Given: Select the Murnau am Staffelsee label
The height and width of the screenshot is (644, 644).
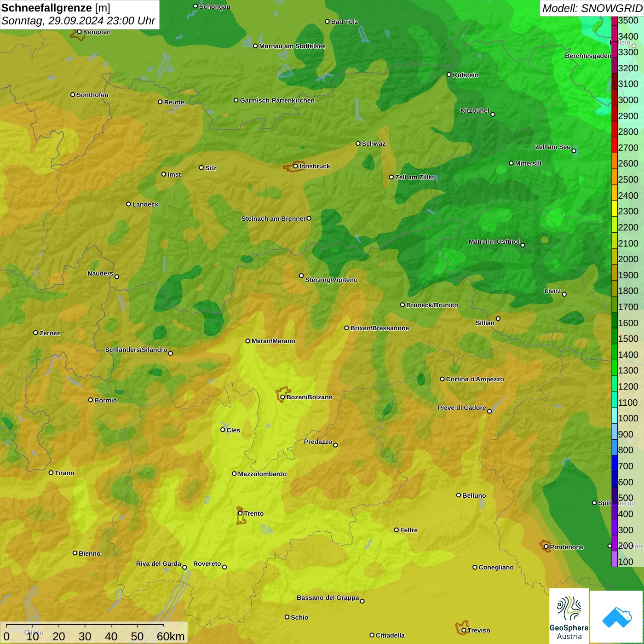Looking at the screenshot, I should point(292,46).
